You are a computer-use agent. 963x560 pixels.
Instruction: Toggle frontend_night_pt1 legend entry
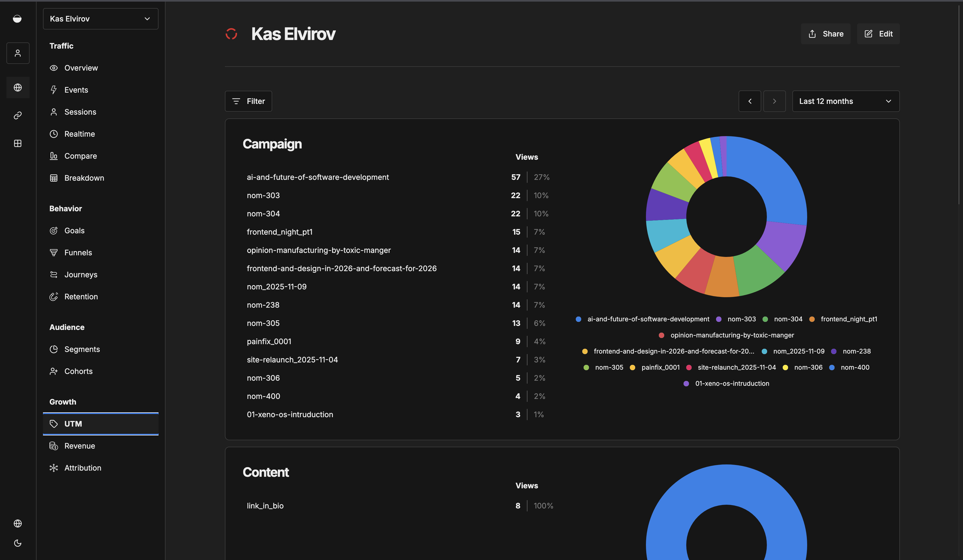click(843, 319)
